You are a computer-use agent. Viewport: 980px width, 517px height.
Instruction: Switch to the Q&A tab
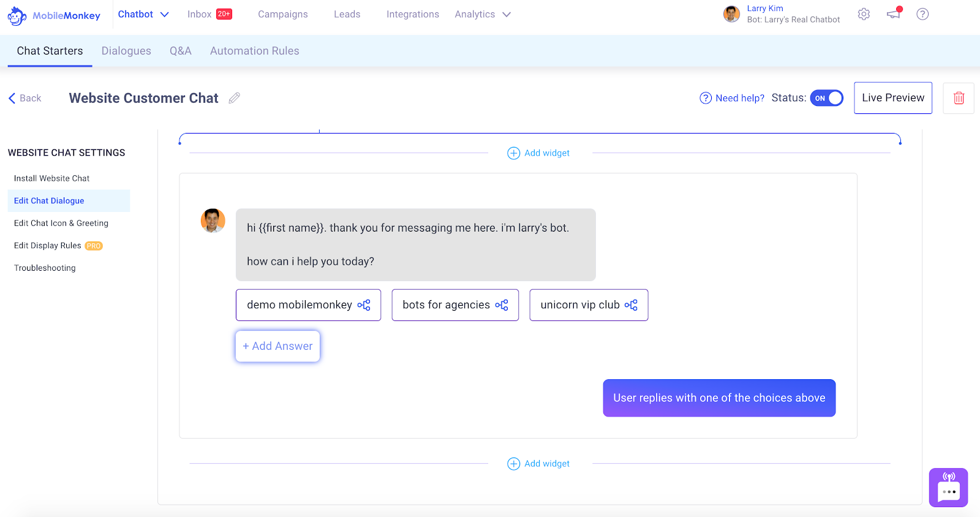(181, 51)
